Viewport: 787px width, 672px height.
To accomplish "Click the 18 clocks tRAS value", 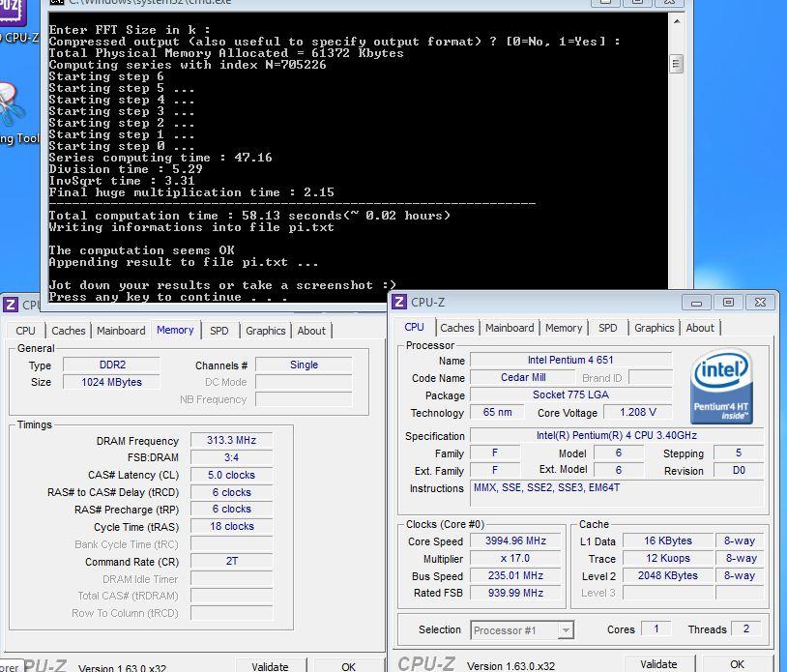I will tap(231, 526).
